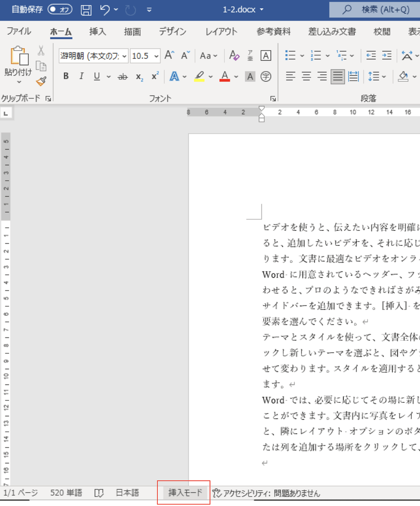Switch to the レイアウト tab
This screenshot has height=506, width=420.
click(221, 32)
